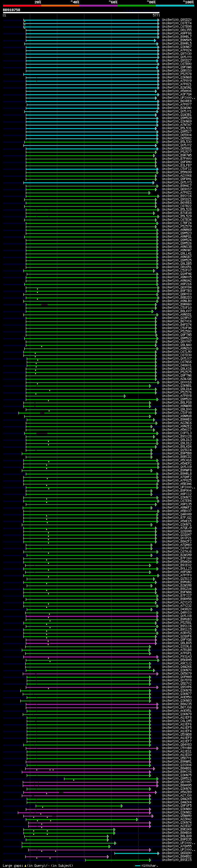This screenshot has width=197, height=868.
Task: Click the red 20% identity legend segment
Action: click(22, 6)
